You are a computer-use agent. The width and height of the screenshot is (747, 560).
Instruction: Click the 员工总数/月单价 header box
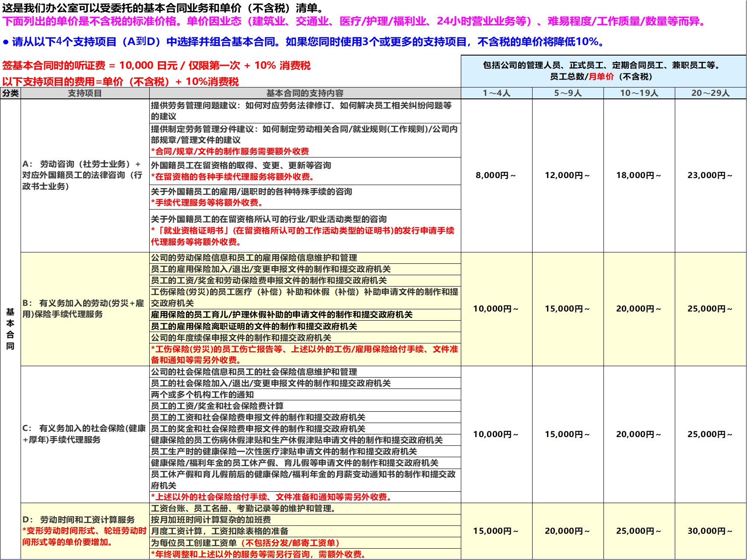click(x=603, y=71)
